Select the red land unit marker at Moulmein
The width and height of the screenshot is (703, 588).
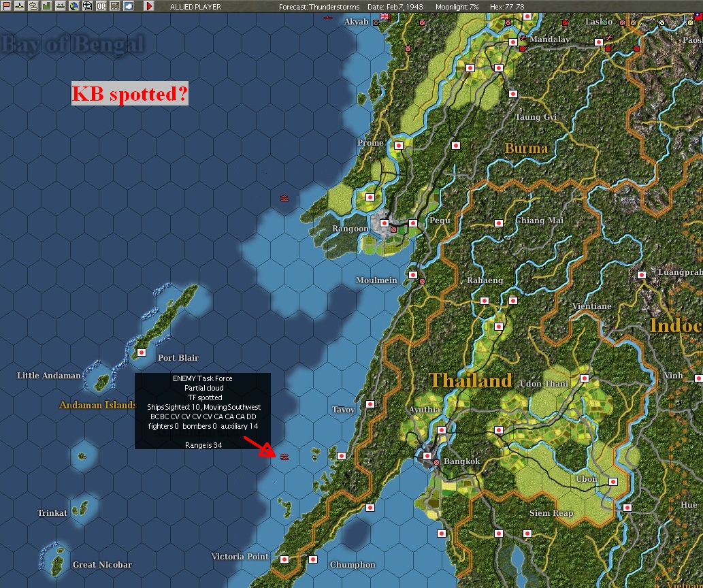click(x=422, y=281)
